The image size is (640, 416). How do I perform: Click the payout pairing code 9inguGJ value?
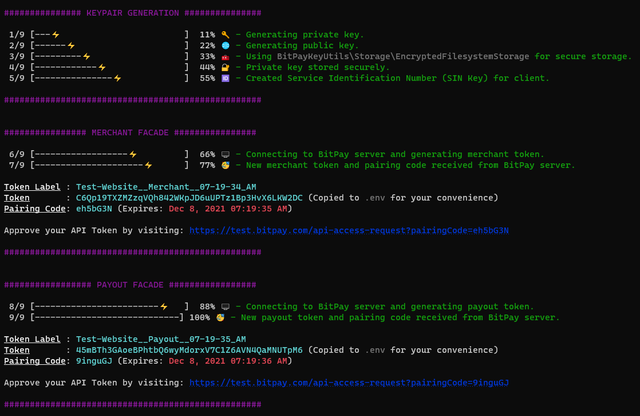pyautogui.click(x=94, y=361)
